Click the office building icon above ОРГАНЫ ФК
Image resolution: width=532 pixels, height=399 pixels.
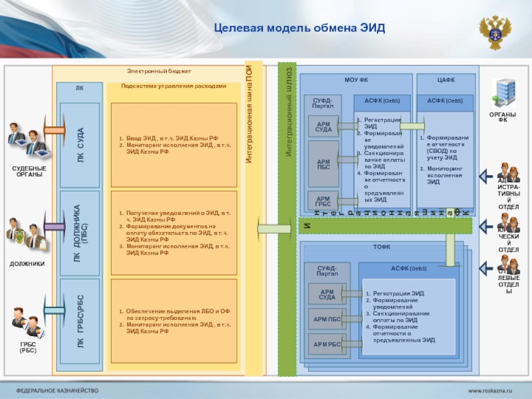pos(504,93)
